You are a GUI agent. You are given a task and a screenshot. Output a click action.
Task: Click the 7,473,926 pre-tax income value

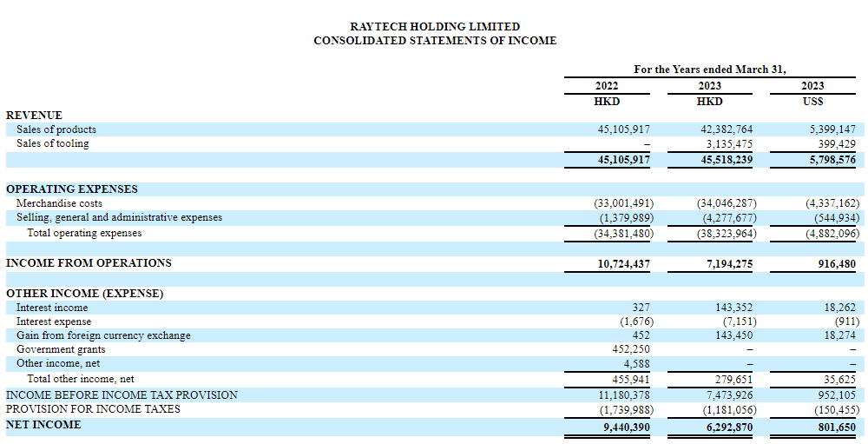[x=730, y=395]
